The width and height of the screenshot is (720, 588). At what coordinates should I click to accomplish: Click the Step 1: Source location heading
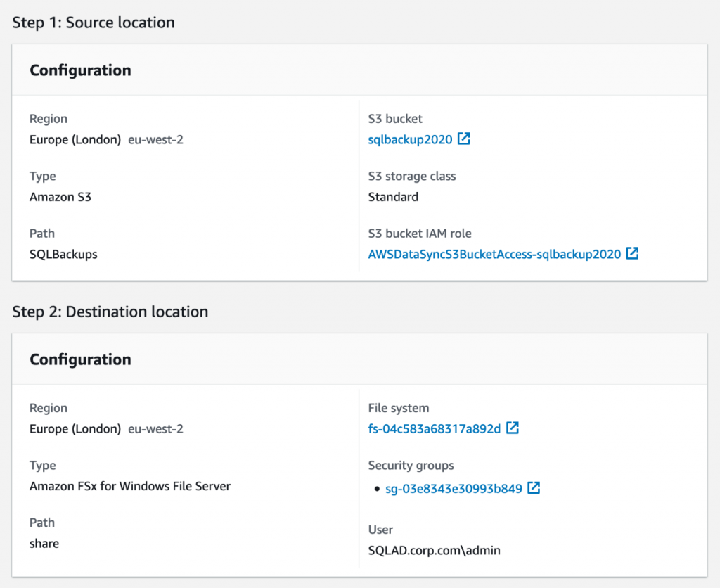tap(93, 23)
